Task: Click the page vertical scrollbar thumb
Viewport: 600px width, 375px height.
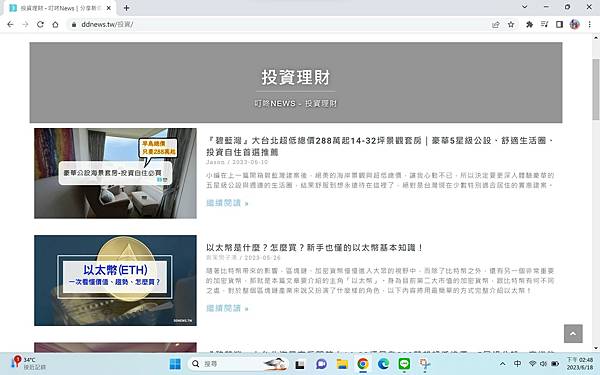Action: (x=596, y=90)
